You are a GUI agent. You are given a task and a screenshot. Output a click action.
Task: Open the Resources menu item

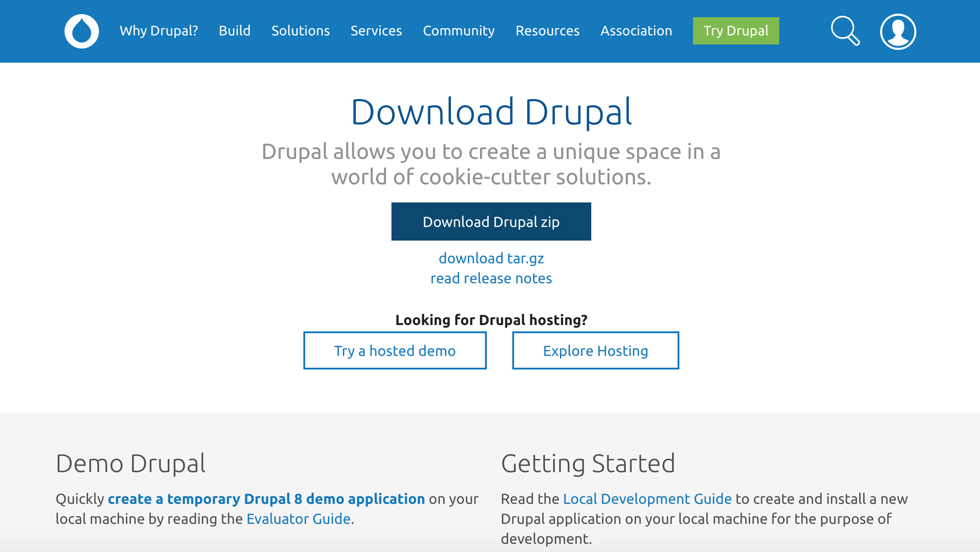pos(548,31)
